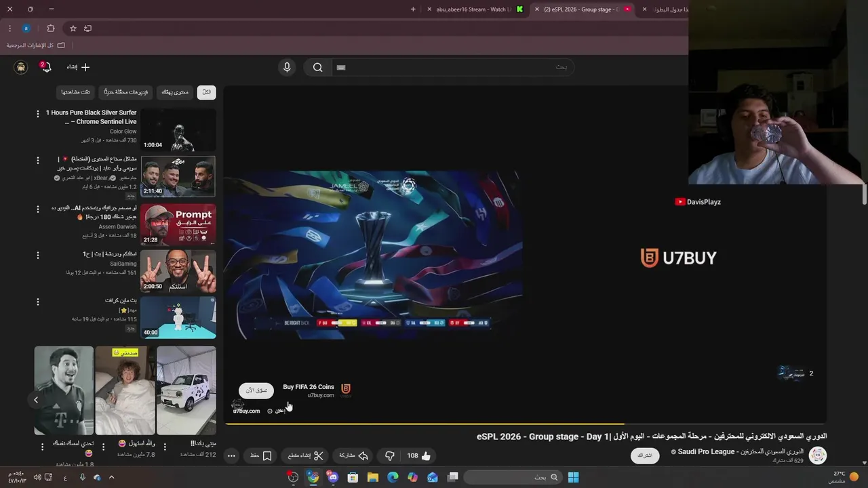Screen dimensions: 868x488
Task: Open options for Assem Darwish video
Action: point(38,209)
